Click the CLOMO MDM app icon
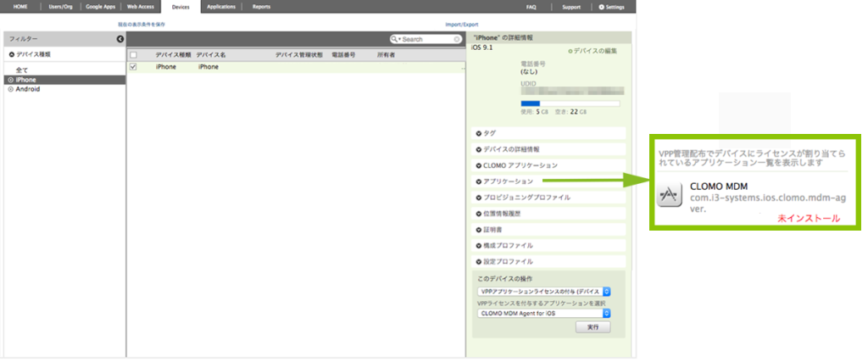868x362 pixels. [x=670, y=195]
